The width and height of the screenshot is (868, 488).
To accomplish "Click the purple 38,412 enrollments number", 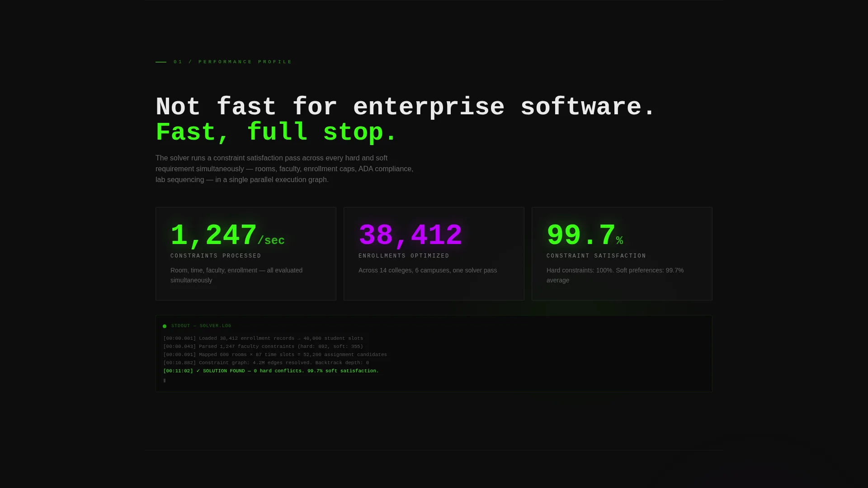I will (410, 235).
